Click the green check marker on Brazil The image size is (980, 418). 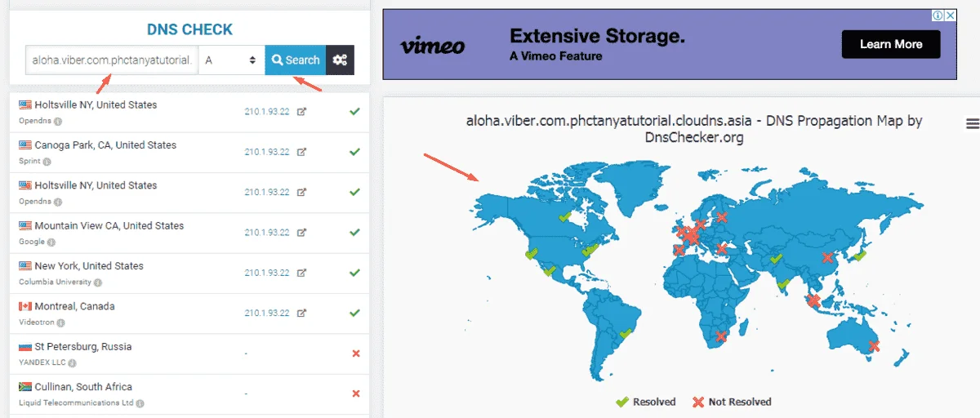coord(626,333)
